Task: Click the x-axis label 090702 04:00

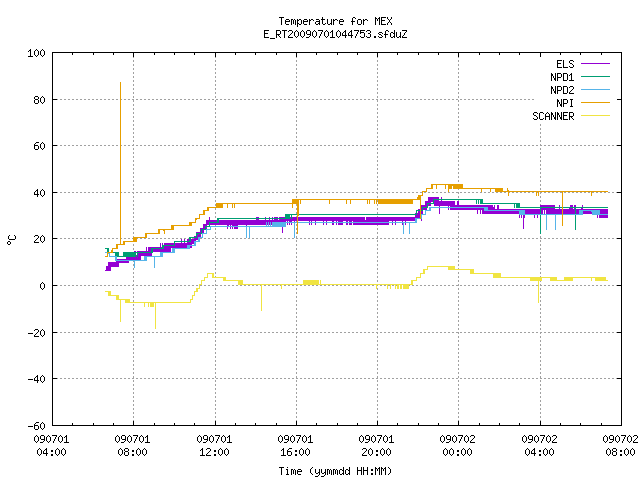Action: coord(540,446)
